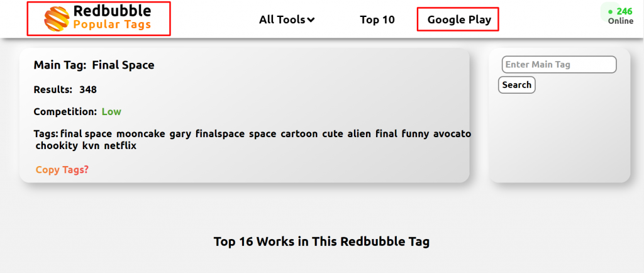Click the 'Low' competition value

pyautogui.click(x=112, y=112)
